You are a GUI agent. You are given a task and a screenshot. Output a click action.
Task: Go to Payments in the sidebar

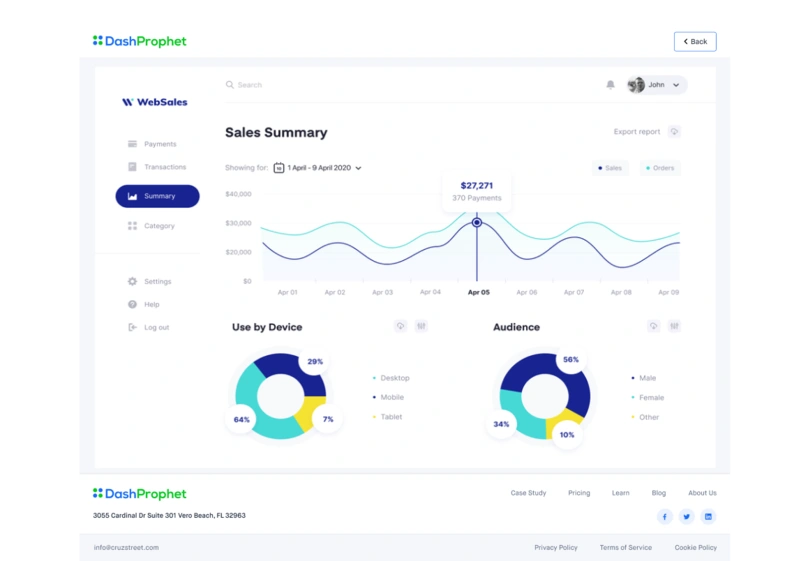pos(159,144)
